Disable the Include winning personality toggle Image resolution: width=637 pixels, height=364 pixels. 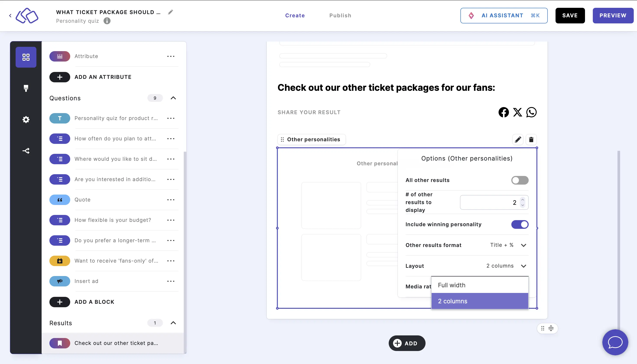(x=520, y=224)
